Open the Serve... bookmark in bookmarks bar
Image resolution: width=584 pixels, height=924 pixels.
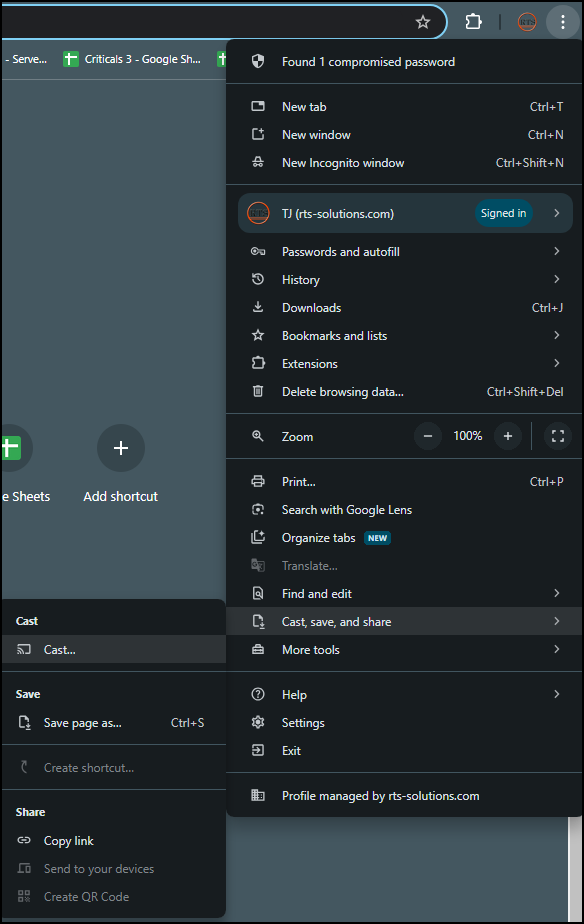tap(27, 59)
